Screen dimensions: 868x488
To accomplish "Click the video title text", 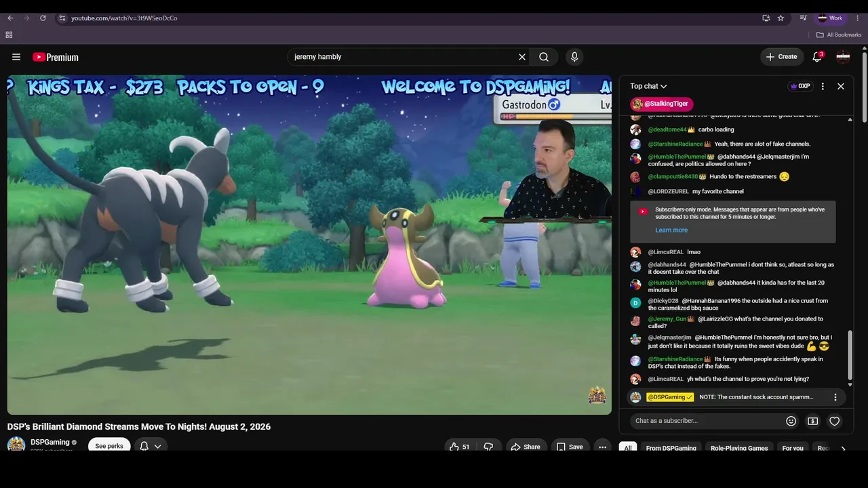I will pos(139,427).
